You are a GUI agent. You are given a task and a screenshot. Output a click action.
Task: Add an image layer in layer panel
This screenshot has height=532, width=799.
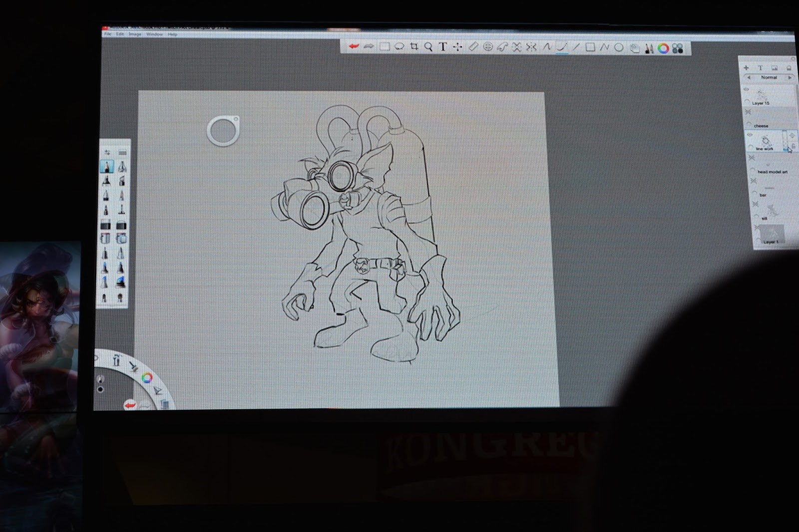click(x=775, y=68)
